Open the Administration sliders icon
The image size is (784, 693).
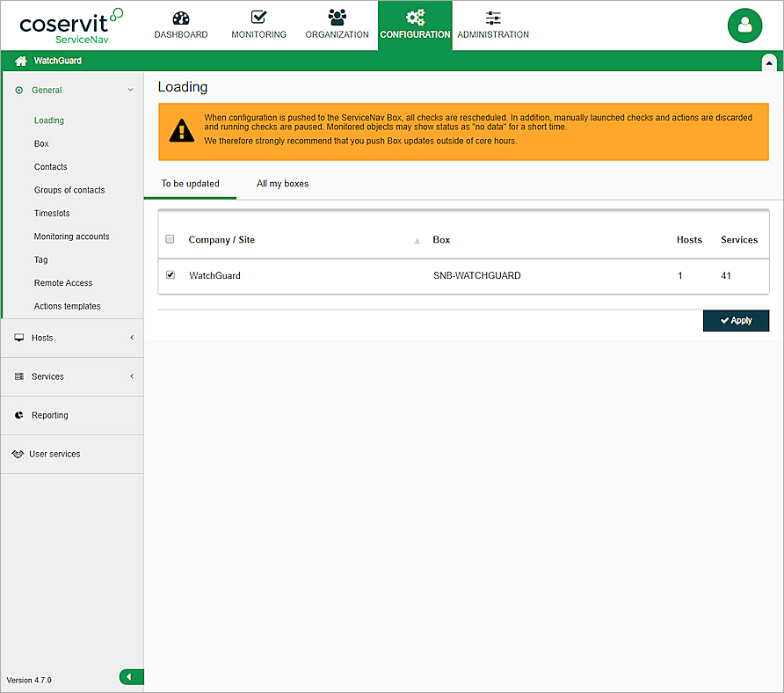coord(493,18)
